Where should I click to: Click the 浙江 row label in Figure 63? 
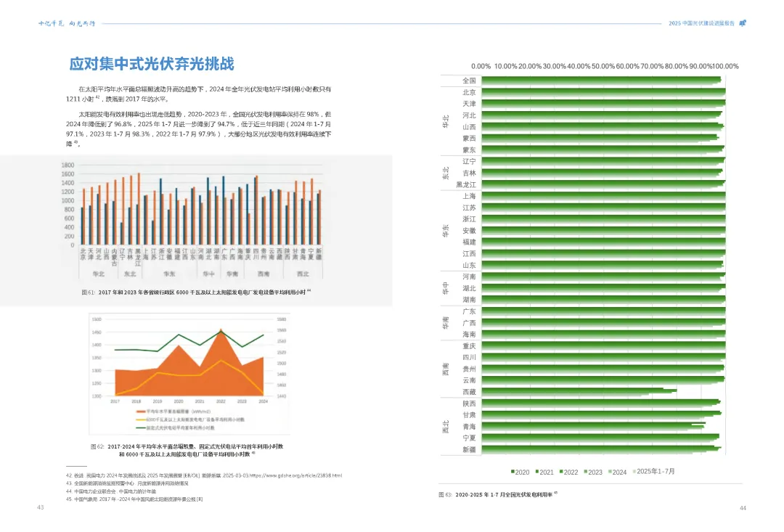pyautogui.click(x=469, y=219)
